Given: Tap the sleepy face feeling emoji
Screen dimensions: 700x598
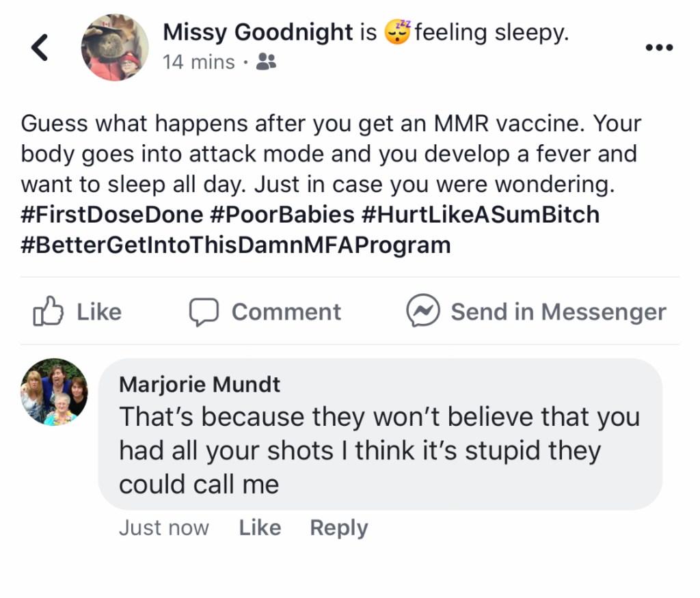Looking at the screenshot, I should (396, 32).
